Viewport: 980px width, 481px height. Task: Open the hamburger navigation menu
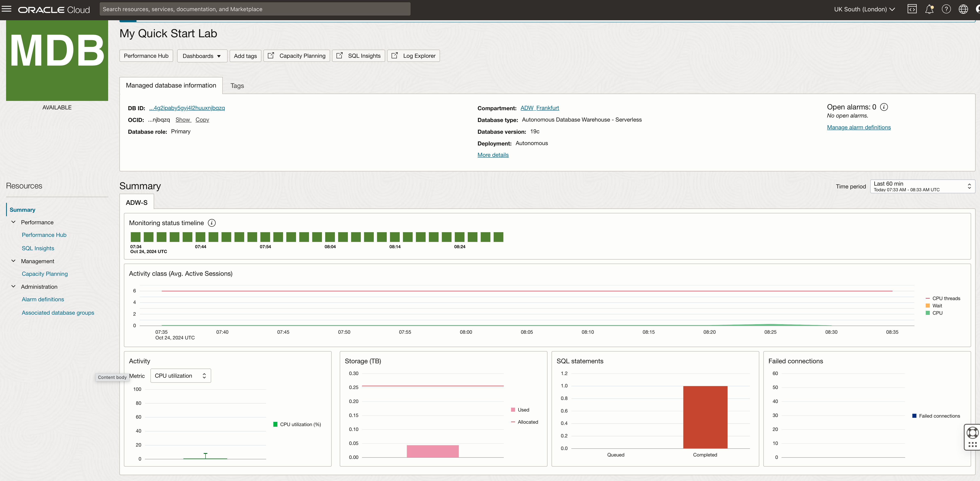click(x=7, y=9)
